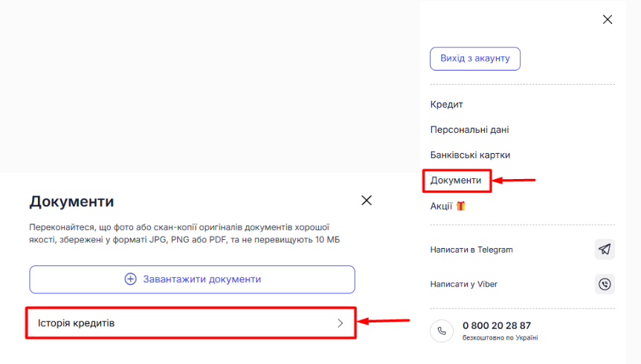Click the phone handset icon
The width and height of the screenshot is (641, 364).
click(x=442, y=331)
